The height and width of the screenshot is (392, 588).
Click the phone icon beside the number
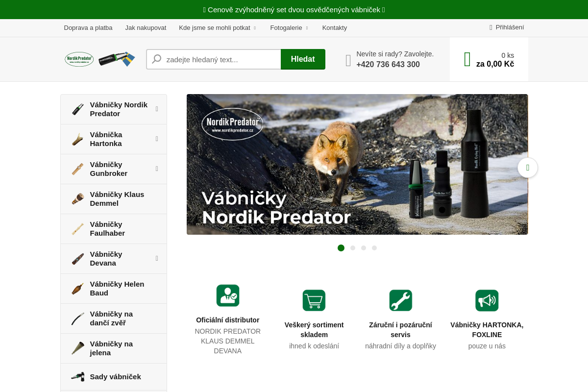[348, 60]
